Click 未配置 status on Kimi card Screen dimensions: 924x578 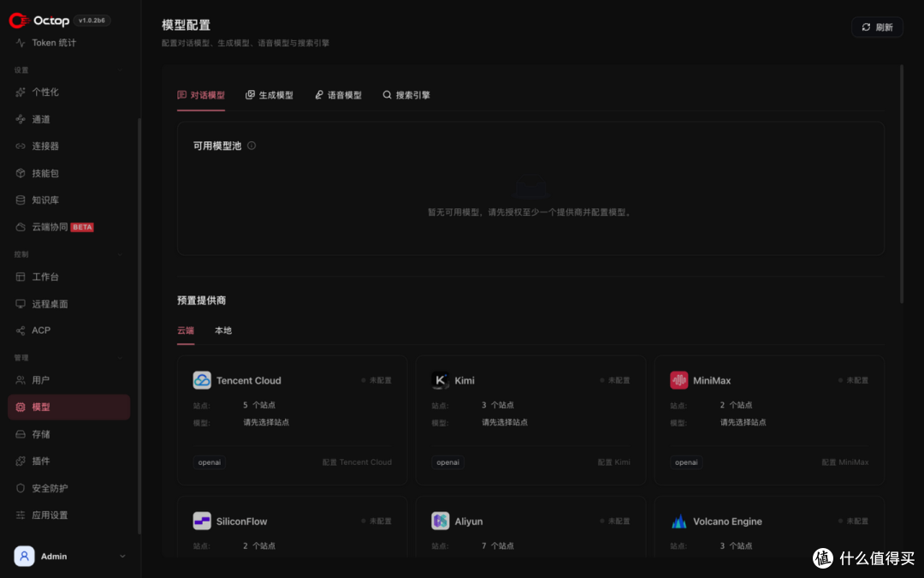[615, 380]
